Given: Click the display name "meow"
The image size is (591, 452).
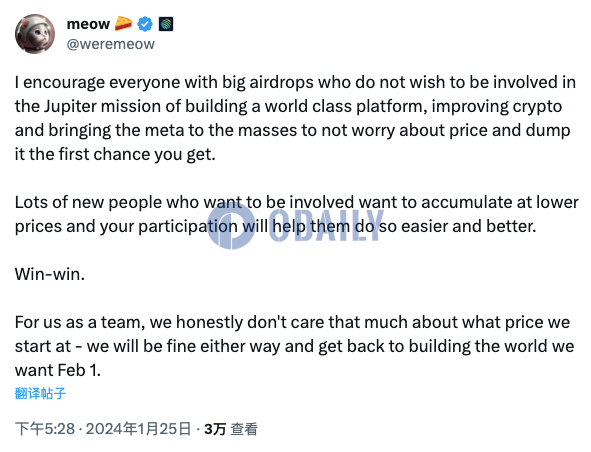Looking at the screenshot, I should 88,24.
